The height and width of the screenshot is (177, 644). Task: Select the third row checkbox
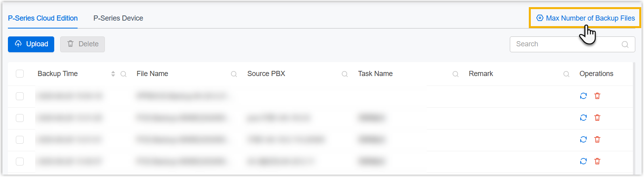(20, 140)
